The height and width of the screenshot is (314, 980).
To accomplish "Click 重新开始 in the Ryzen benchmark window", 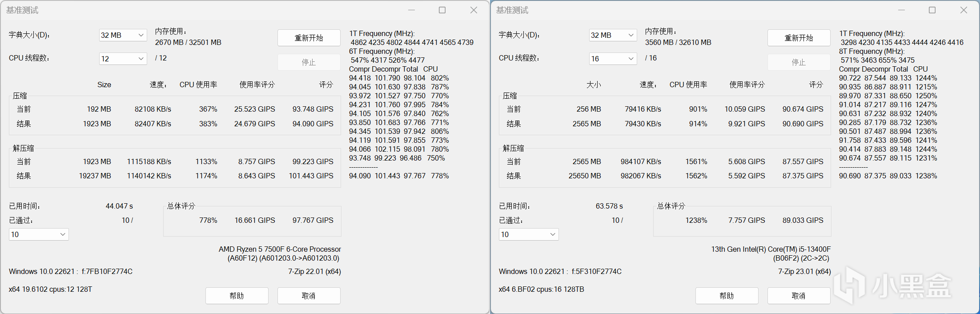I will 309,38.
